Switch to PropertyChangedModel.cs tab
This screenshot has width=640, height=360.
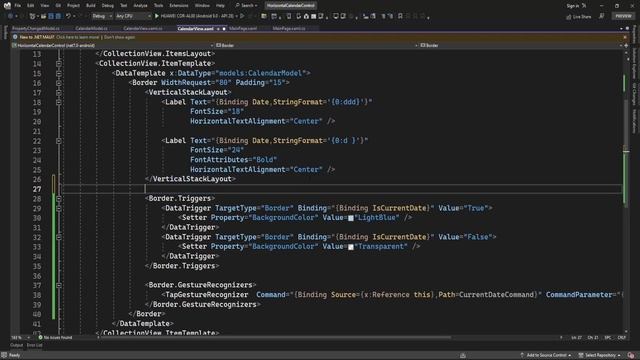(x=36, y=29)
